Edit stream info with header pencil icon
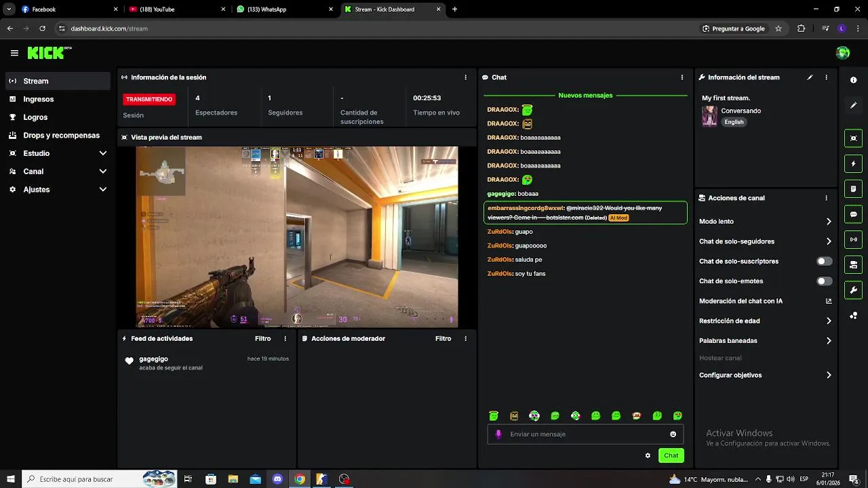Viewport: 868px width, 488px height. (810, 77)
